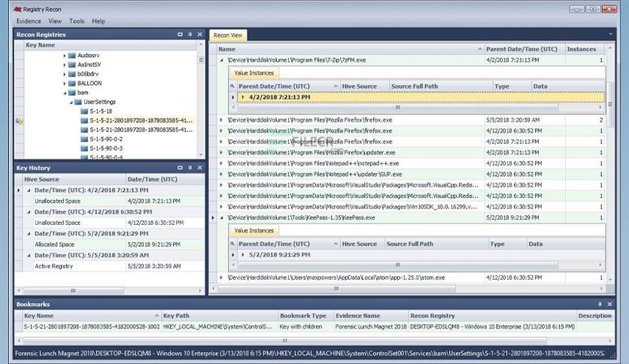Expand the 5/5/2018 3:20:59 AM firefox.exe row
Viewport: 629px width, 364px height.
pos(221,120)
